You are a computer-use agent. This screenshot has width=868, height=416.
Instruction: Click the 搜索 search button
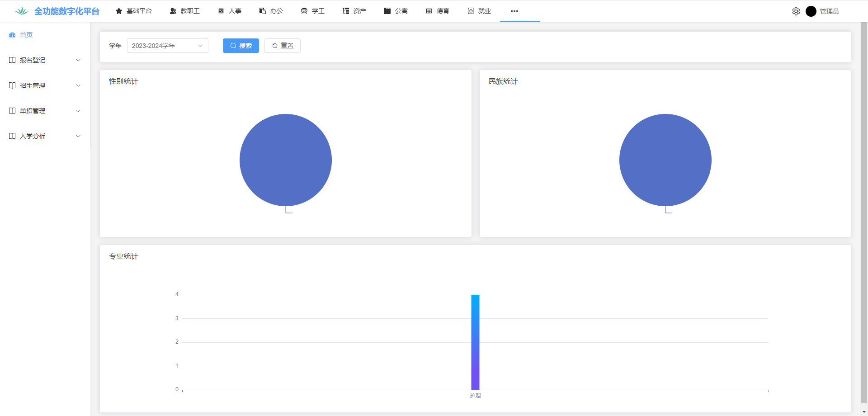tap(241, 46)
